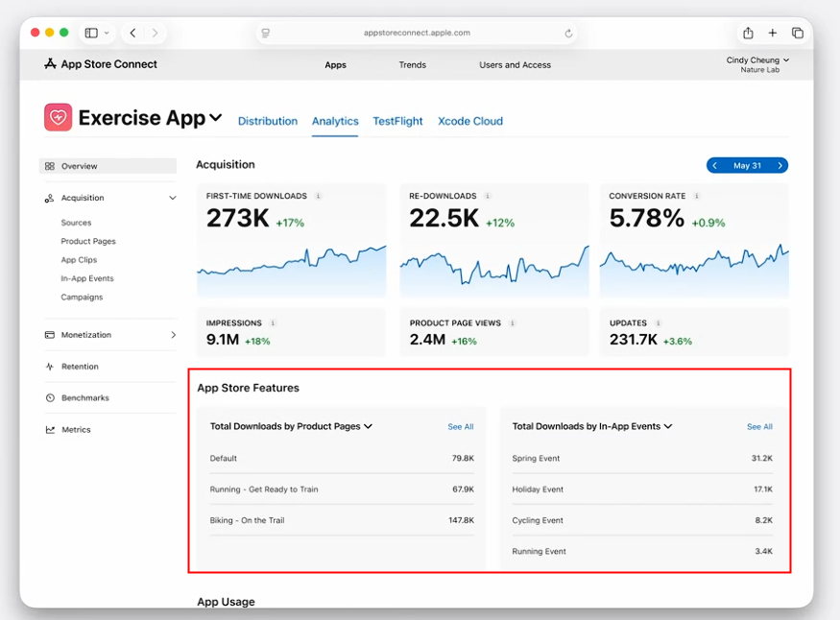Screen dimensions: 840x620
Task: Open the Updates 231.7K card
Action: coord(694,332)
